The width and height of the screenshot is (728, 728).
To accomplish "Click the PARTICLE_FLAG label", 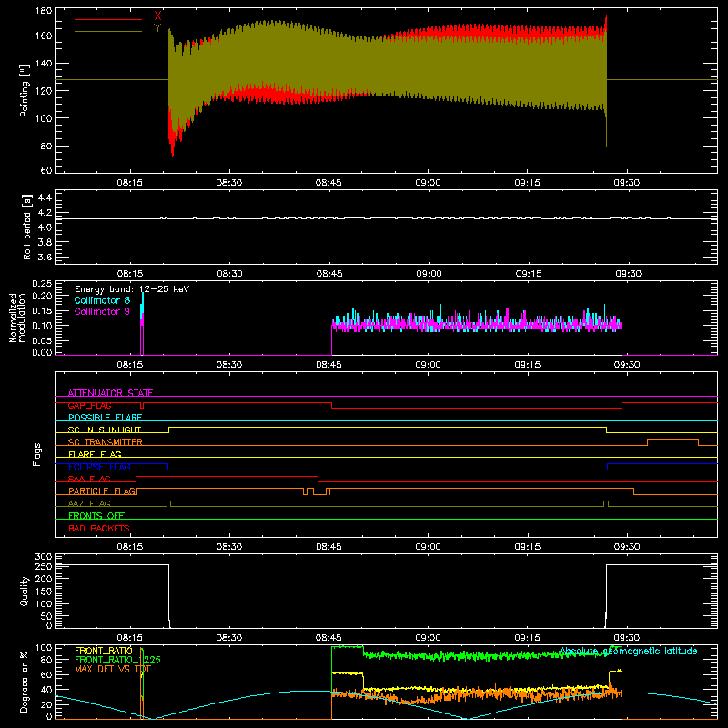I will [102, 490].
